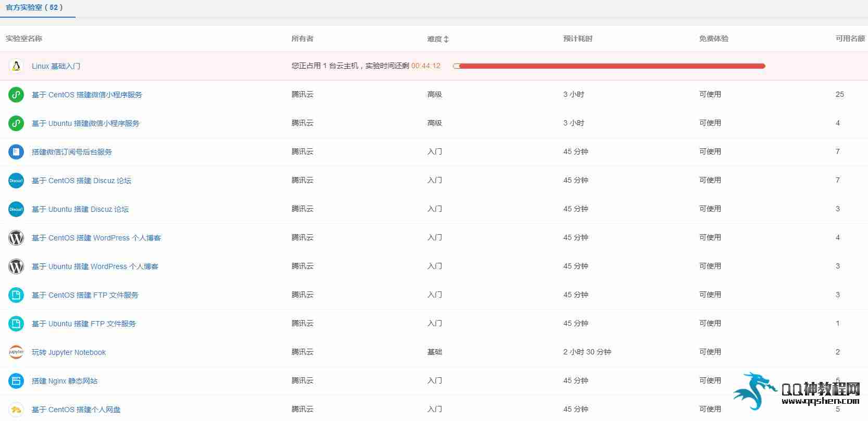Sort by the 难度 column arrow
This screenshot has height=421, width=868.
[446, 39]
